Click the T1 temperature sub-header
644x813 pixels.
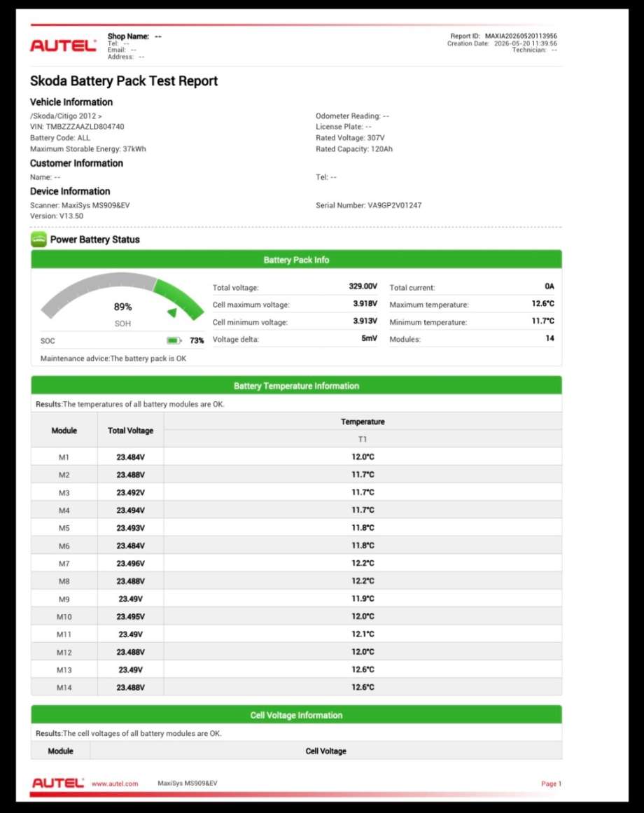pyautogui.click(x=363, y=439)
